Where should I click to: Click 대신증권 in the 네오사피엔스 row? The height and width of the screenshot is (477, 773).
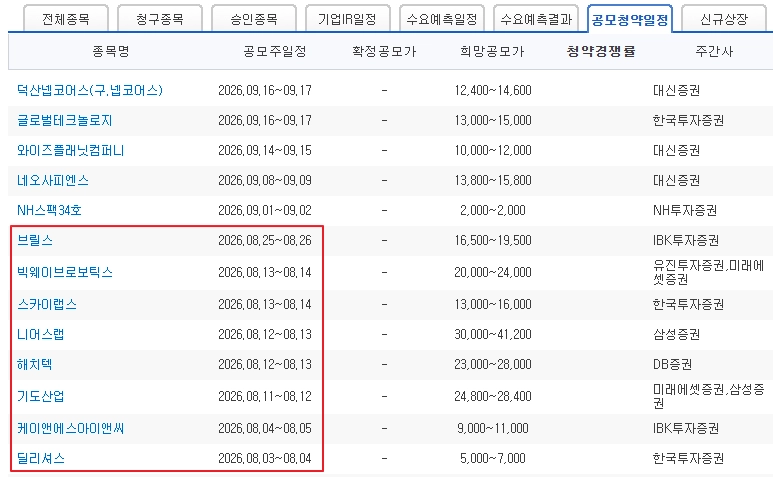tap(676, 180)
